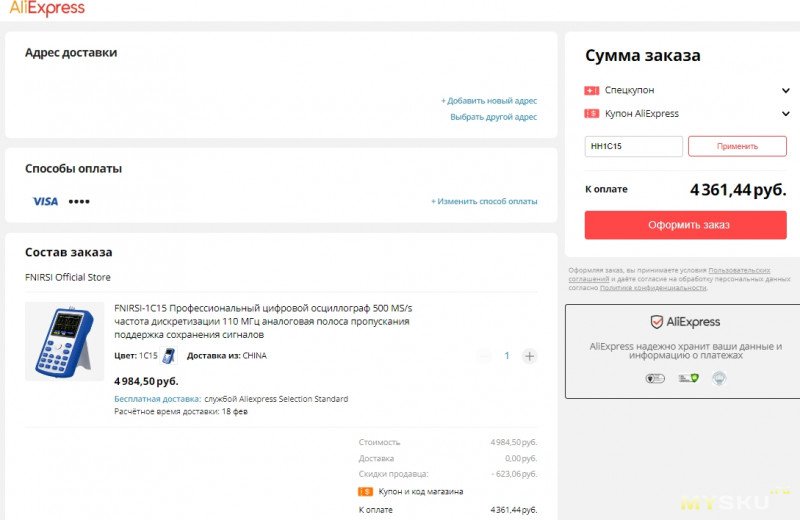Decrease quantity with the minus button
This screenshot has height=520, width=800.
click(484, 356)
